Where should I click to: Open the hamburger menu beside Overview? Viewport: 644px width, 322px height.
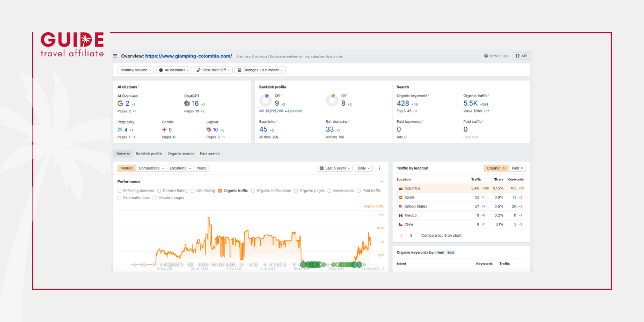pyautogui.click(x=115, y=56)
